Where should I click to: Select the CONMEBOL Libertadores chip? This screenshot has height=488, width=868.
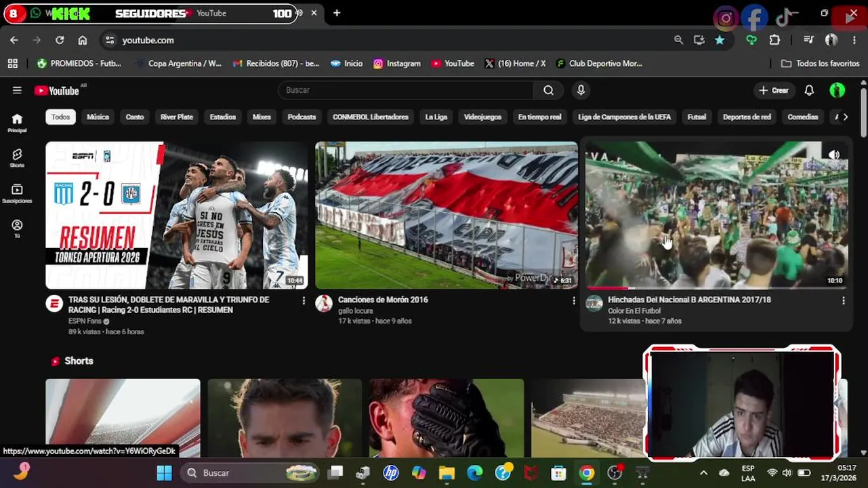tap(371, 117)
